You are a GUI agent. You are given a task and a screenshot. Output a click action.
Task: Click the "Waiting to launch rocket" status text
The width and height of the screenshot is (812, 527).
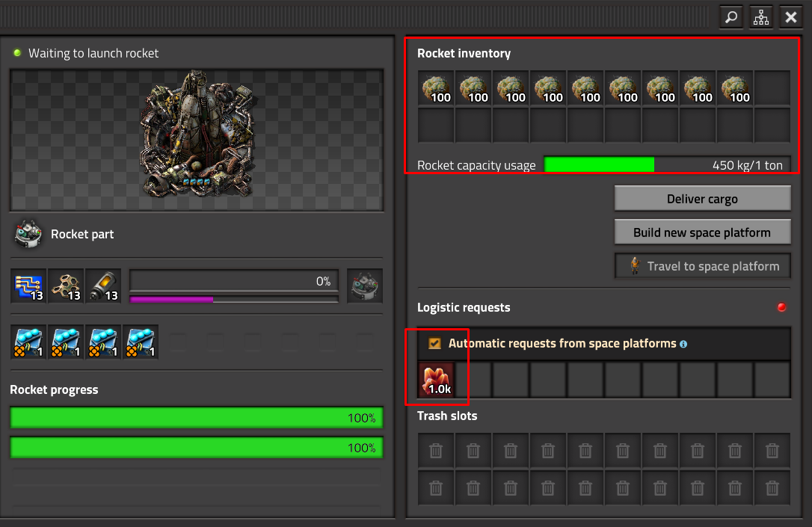[93, 53]
